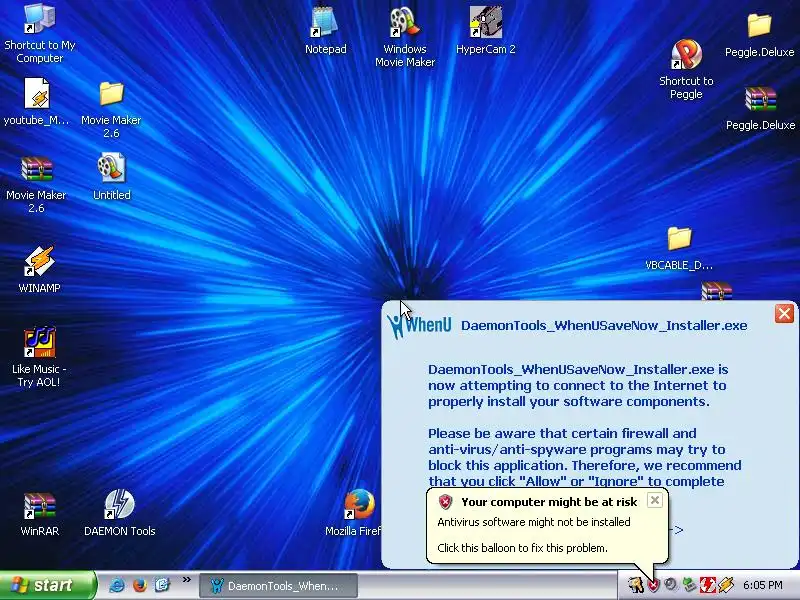Click the Winamp lightning tray icon
Image resolution: width=800 pixels, height=600 pixels.
[x=726, y=585]
